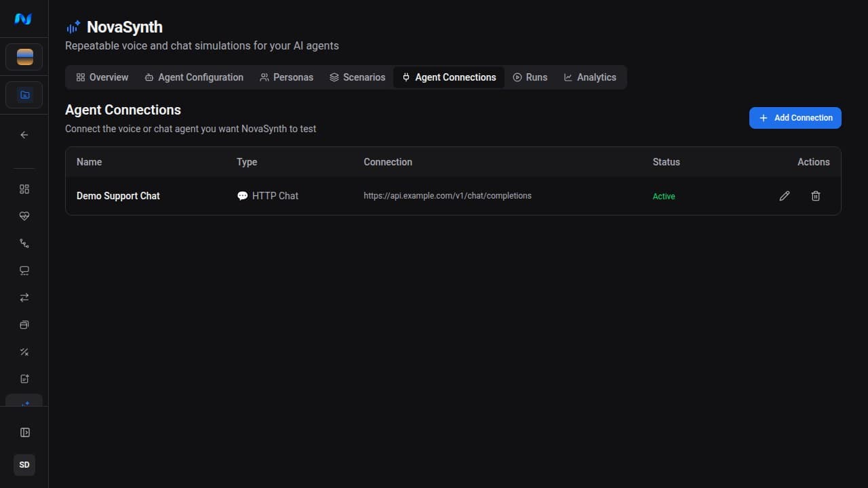Toggle the sidebar panel collapse icon
Viewport: 868px width, 488px height.
(25, 432)
